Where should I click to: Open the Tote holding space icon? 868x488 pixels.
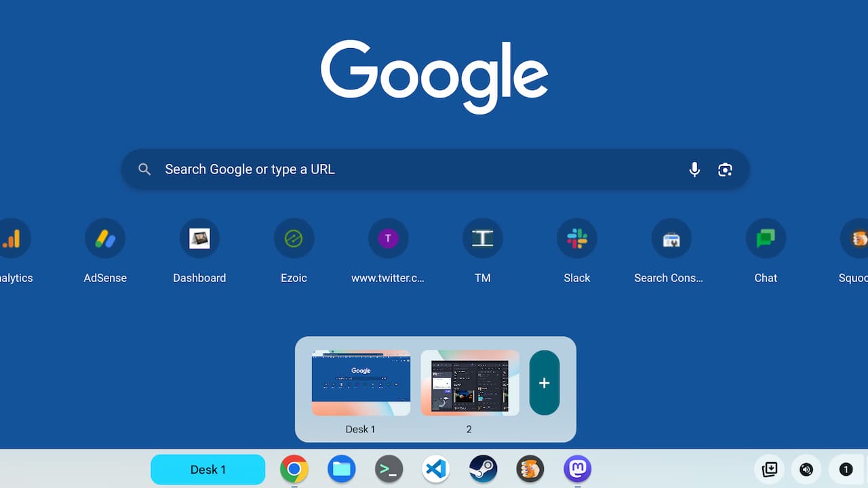[770, 469]
